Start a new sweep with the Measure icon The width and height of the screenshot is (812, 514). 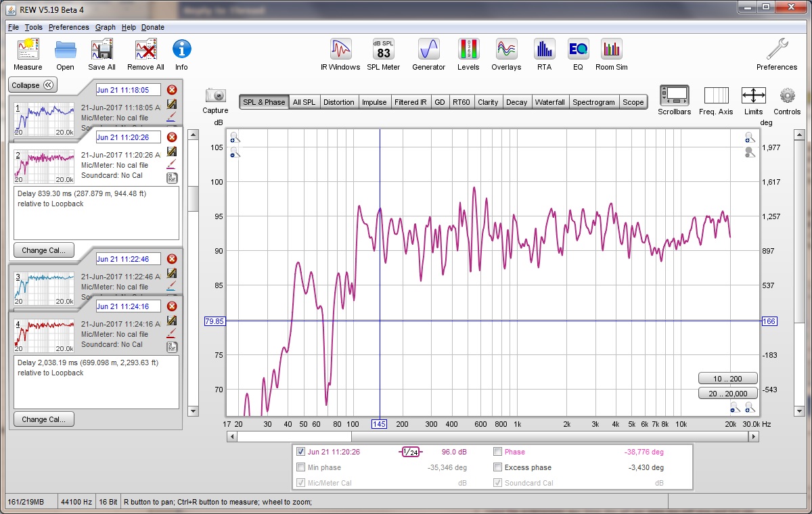28,50
